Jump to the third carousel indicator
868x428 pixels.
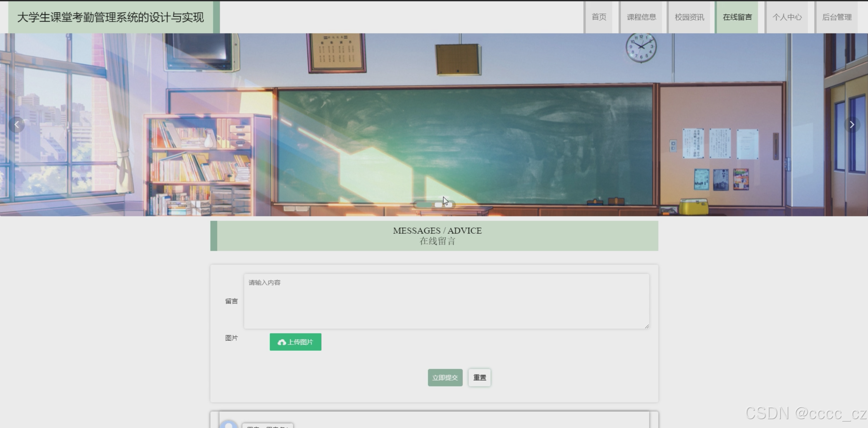[x=448, y=205]
